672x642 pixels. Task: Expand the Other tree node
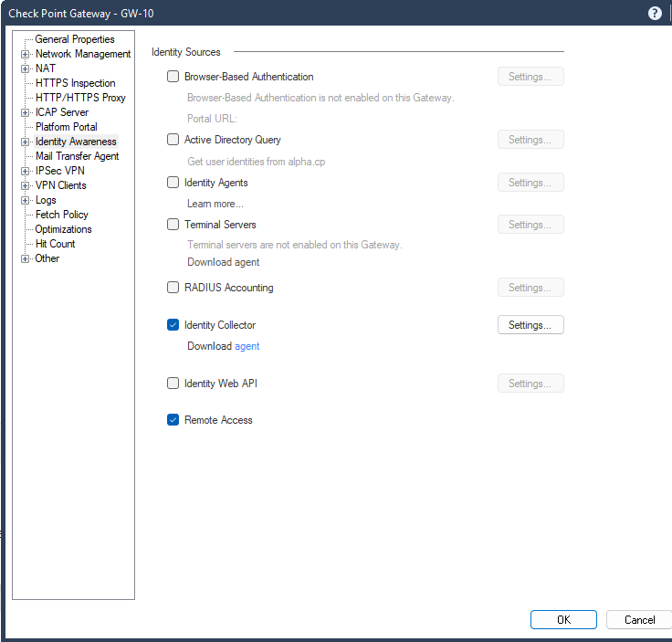tap(25, 258)
